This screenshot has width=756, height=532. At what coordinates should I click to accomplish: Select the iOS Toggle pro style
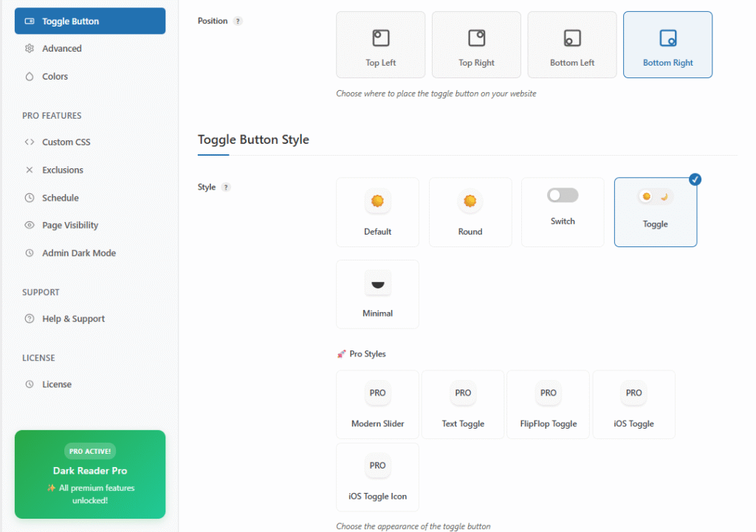633,405
